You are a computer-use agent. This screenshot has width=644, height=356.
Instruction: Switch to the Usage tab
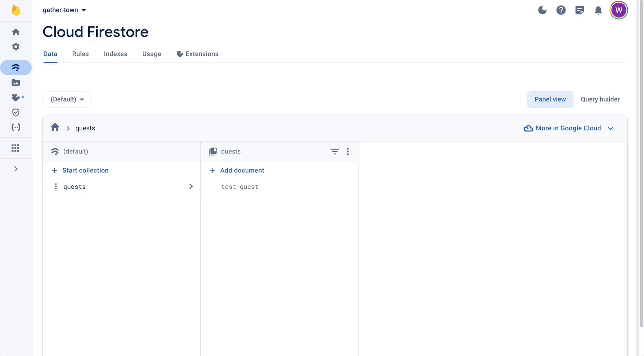tap(152, 54)
